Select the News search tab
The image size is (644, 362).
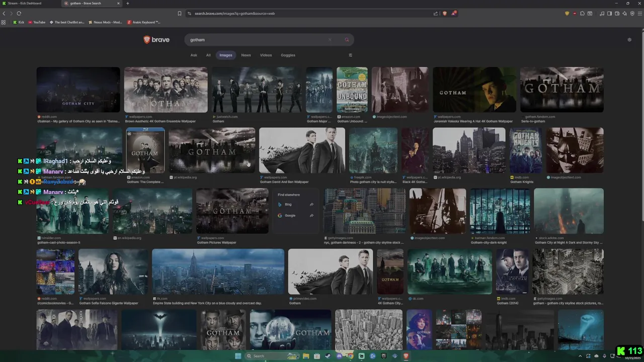246,55
